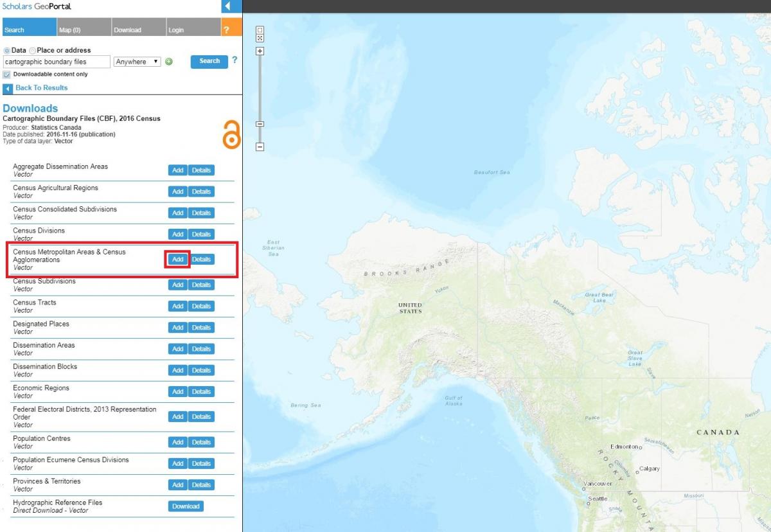
Task: Select the box zoom tool on the map
Action: (x=260, y=30)
